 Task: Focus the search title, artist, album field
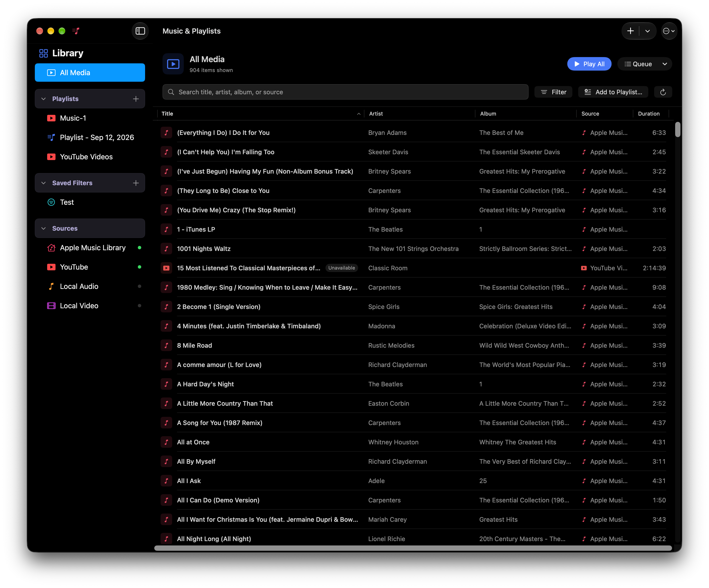(345, 92)
